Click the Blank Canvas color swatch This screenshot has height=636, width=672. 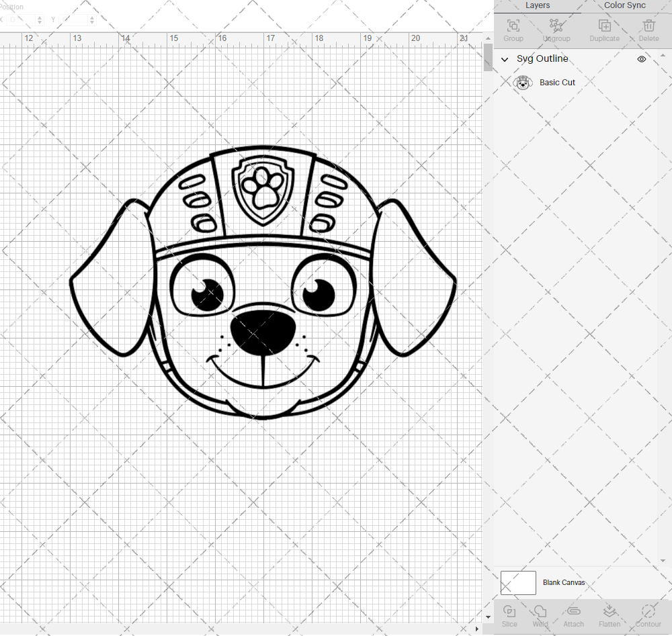pyautogui.click(x=517, y=583)
